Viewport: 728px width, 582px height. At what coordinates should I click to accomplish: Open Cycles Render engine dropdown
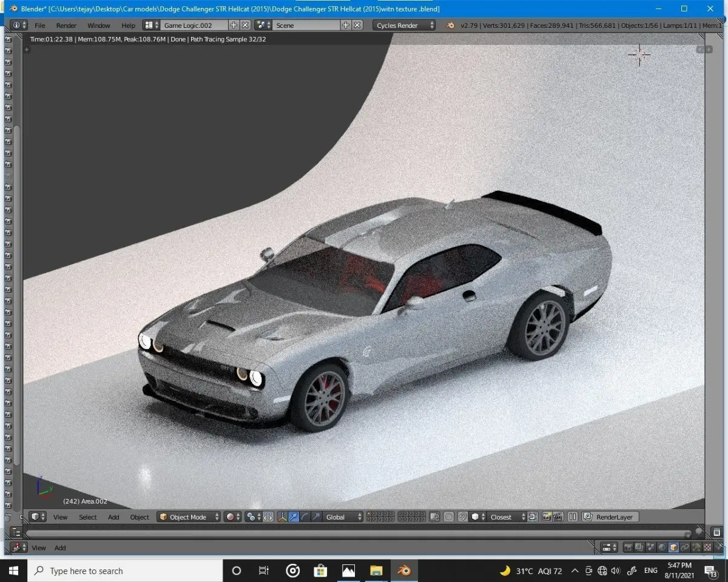(403, 25)
